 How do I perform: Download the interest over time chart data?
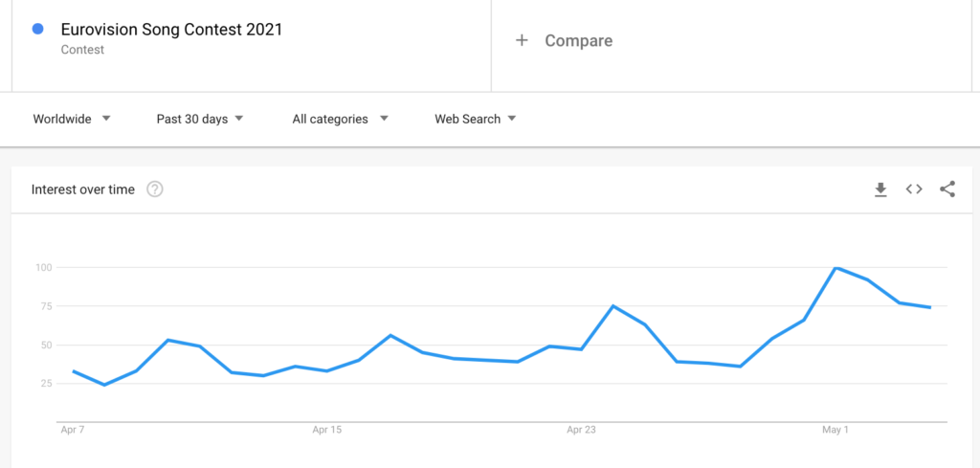point(880,189)
